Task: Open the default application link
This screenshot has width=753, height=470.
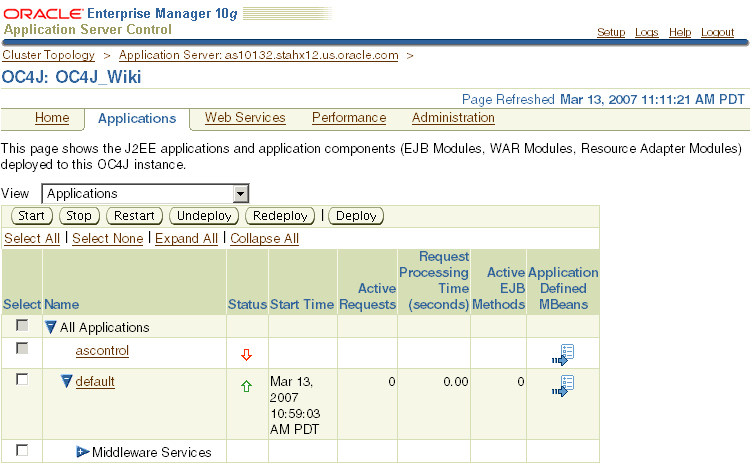Action: [95, 382]
